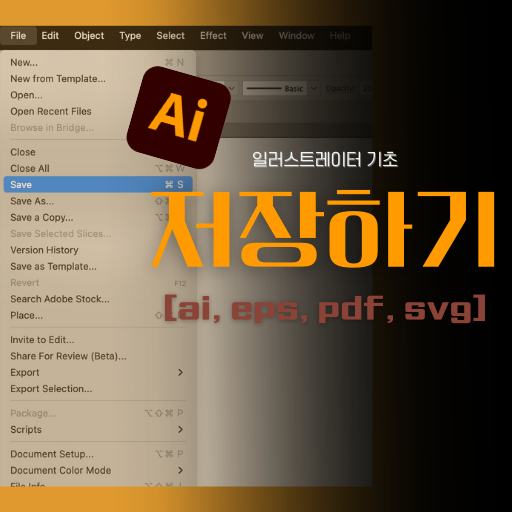Expand Export submenu arrow
This screenshot has height=512, width=512.
(180, 372)
